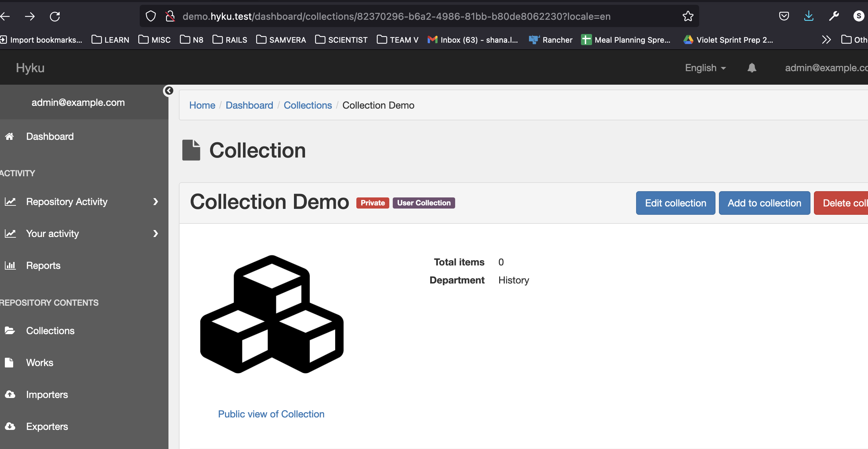Screen dimensions: 868x449
Task: Click the Edit collection button
Action: [676, 203]
